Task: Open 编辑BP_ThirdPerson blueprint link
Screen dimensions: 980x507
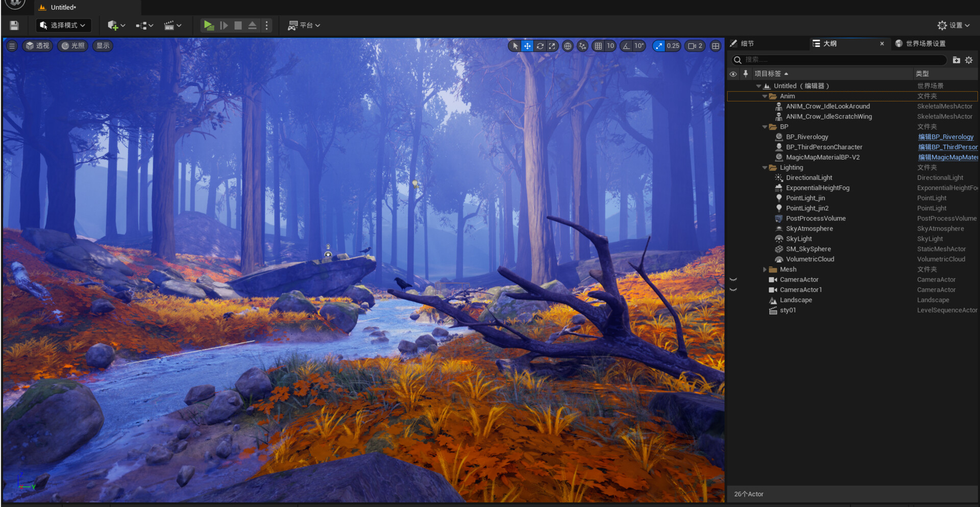Action: (x=948, y=147)
